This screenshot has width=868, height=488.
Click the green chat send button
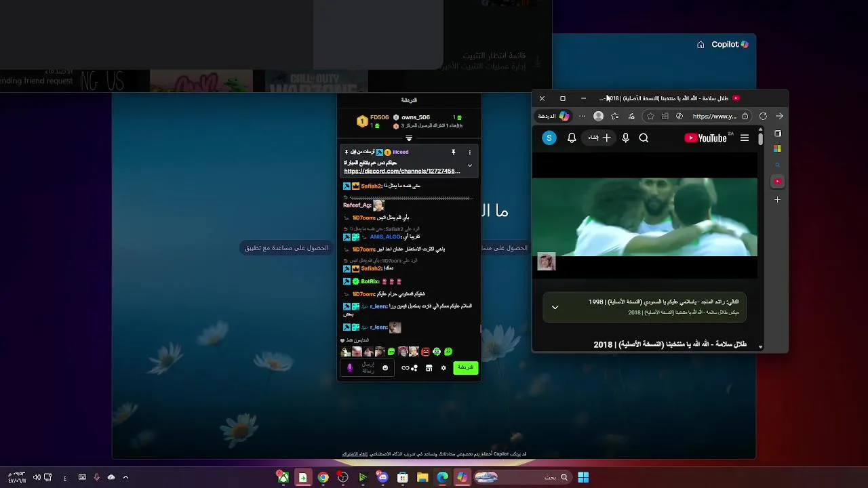tap(465, 368)
